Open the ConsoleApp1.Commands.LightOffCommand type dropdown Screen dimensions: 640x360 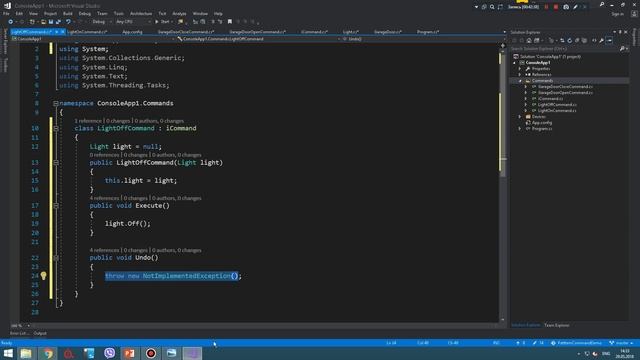click(259, 39)
